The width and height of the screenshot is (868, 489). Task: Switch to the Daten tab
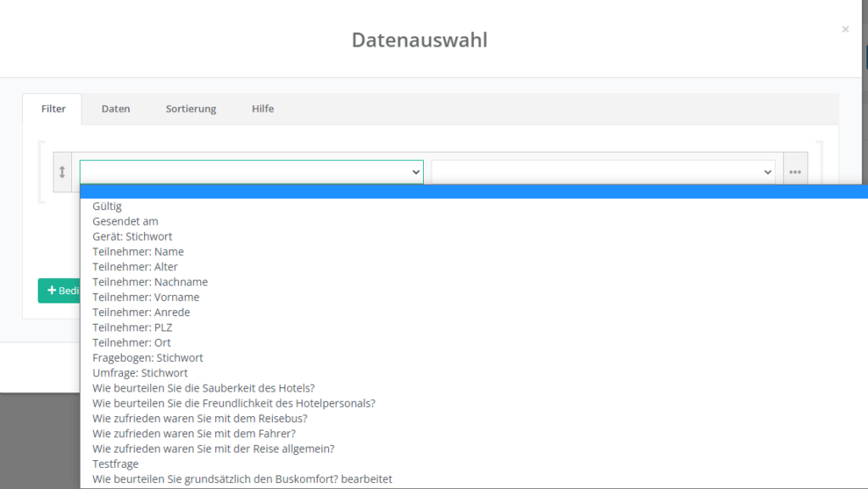click(x=115, y=109)
